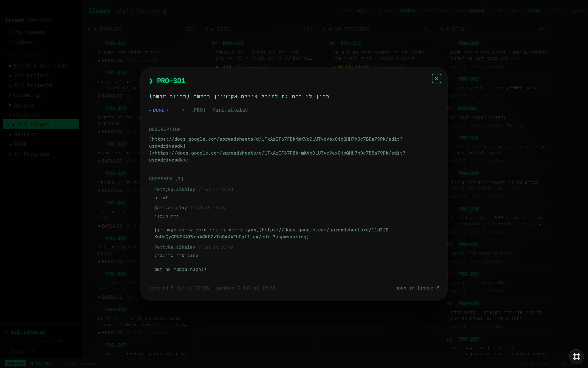
Task: Click the COMMENTS [3] heading
Action: click(x=166, y=179)
